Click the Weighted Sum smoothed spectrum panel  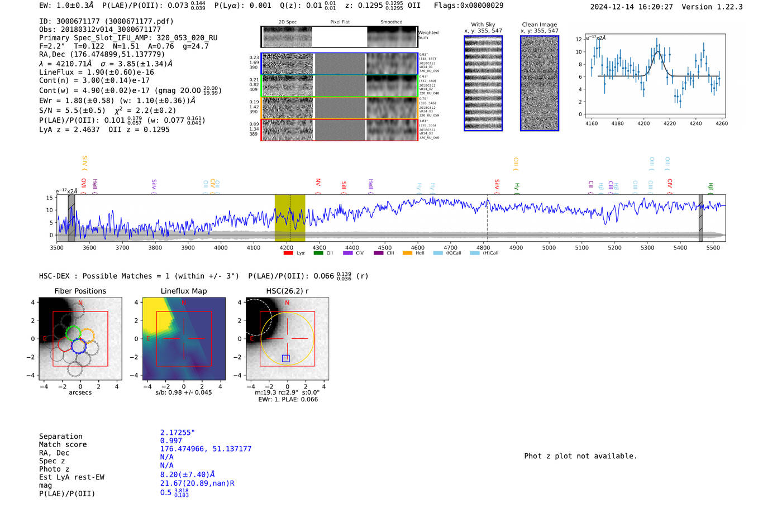(x=392, y=37)
